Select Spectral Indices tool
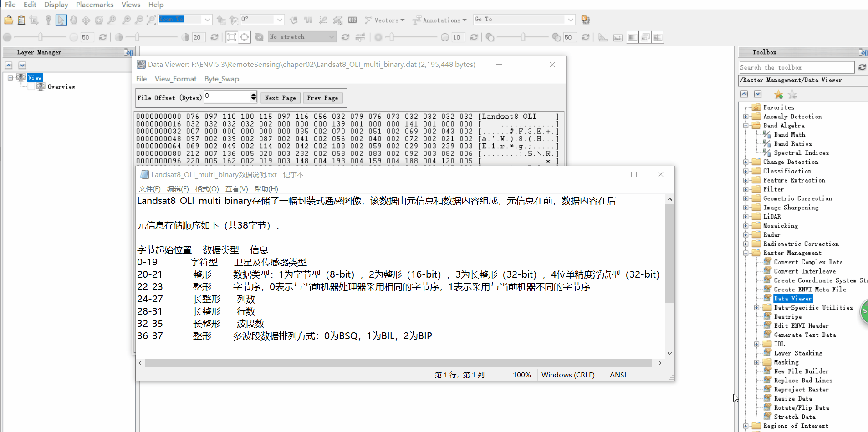 point(801,153)
